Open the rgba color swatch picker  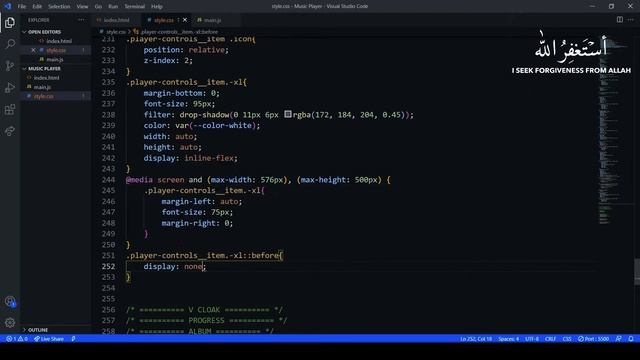288,114
